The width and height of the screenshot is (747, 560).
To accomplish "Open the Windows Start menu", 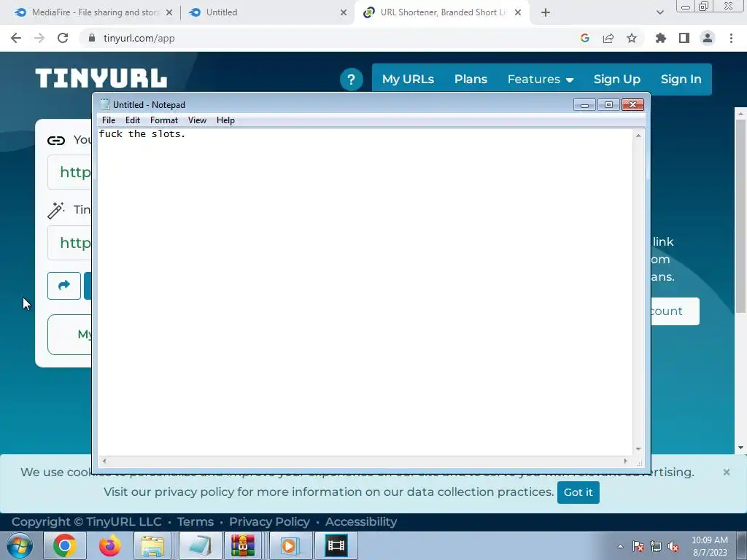I will [x=20, y=545].
